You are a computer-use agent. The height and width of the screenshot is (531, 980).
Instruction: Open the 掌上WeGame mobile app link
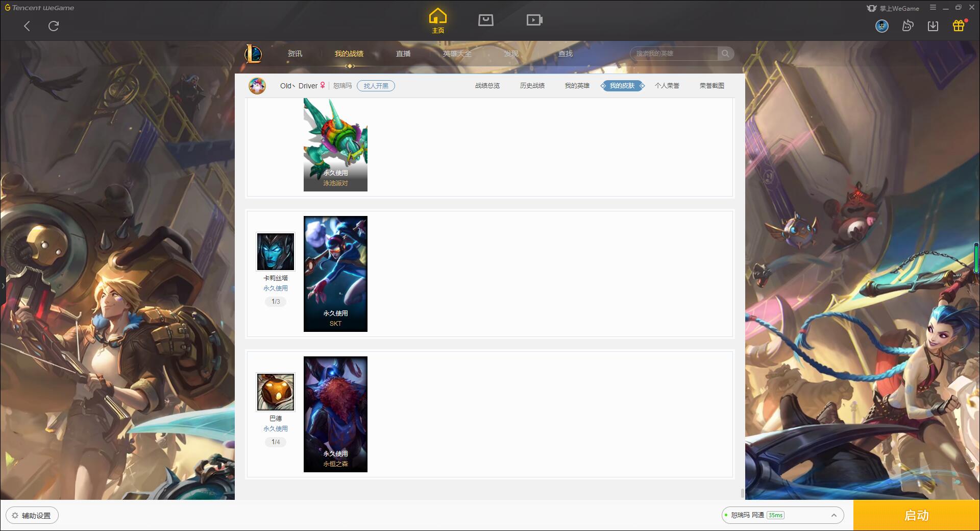click(x=893, y=8)
